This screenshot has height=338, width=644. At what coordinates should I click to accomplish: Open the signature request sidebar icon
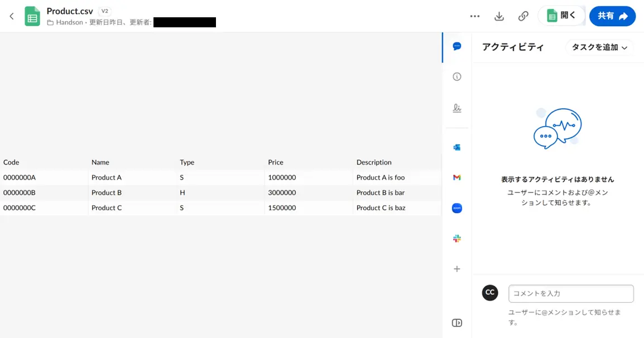point(456,108)
